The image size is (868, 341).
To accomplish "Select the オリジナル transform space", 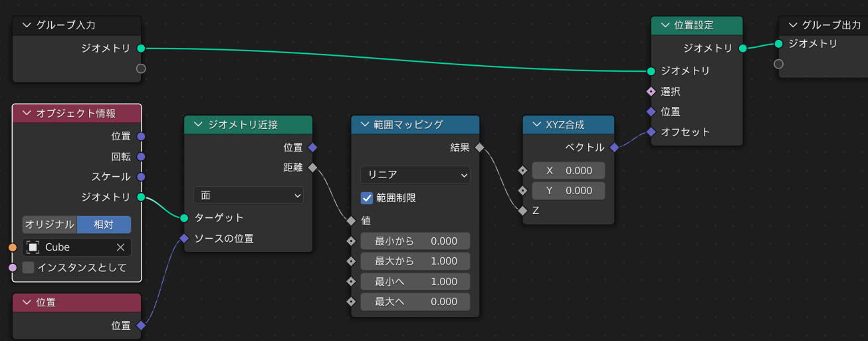I will [x=49, y=225].
